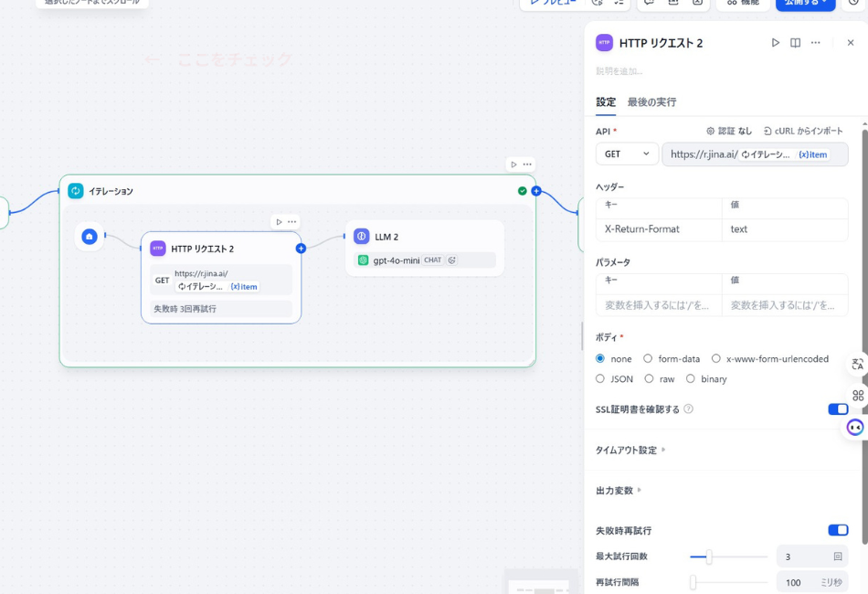Open the help book icon in panel header
This screenshot has height=594, width=868.
pyautogui.click(x=796, y=43)
